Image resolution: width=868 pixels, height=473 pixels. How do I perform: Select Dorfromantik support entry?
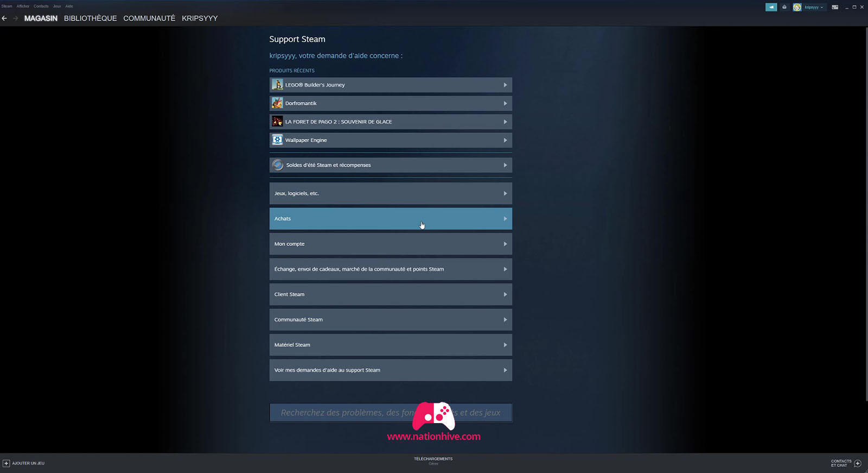(x=391, y=103)
